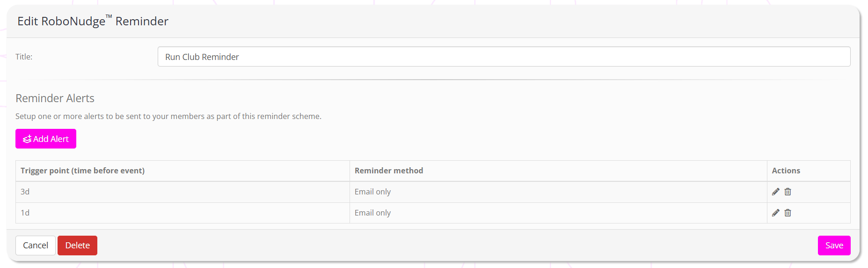Edit the 1d alert with pencil icon
The height and width of the screenshot is (268, 868).
tap(775, 213)
